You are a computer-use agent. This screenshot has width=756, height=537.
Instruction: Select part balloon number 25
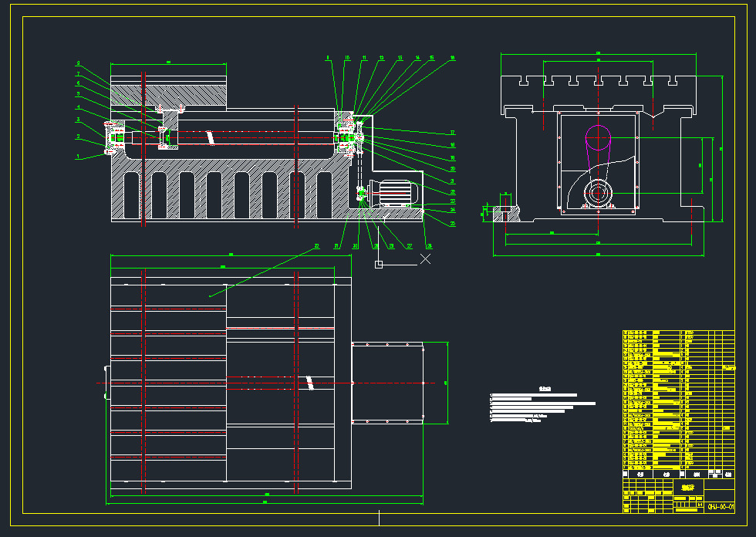pyautogui.click(x=452, y=225)
